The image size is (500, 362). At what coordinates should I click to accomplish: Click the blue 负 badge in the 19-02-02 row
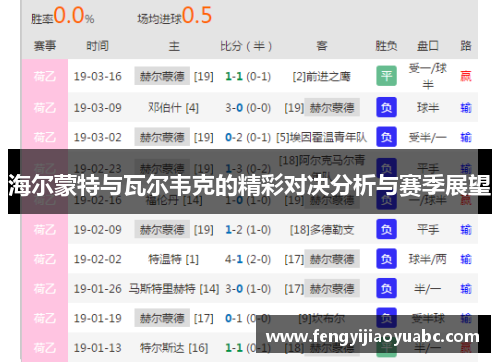[x=386, y=259]
